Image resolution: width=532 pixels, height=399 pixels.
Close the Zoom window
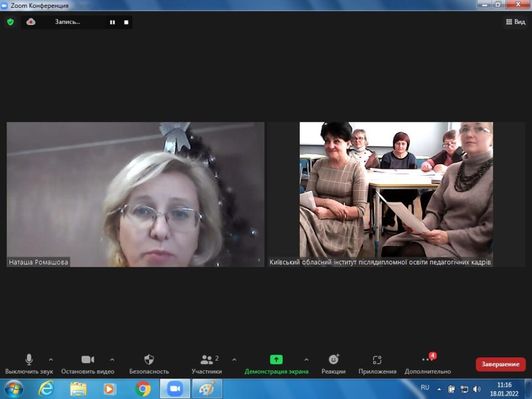[518, 5]
